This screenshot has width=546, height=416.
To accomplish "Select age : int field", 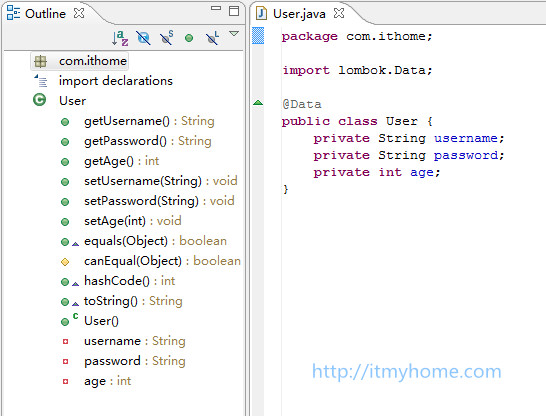I will coord(108,381).
